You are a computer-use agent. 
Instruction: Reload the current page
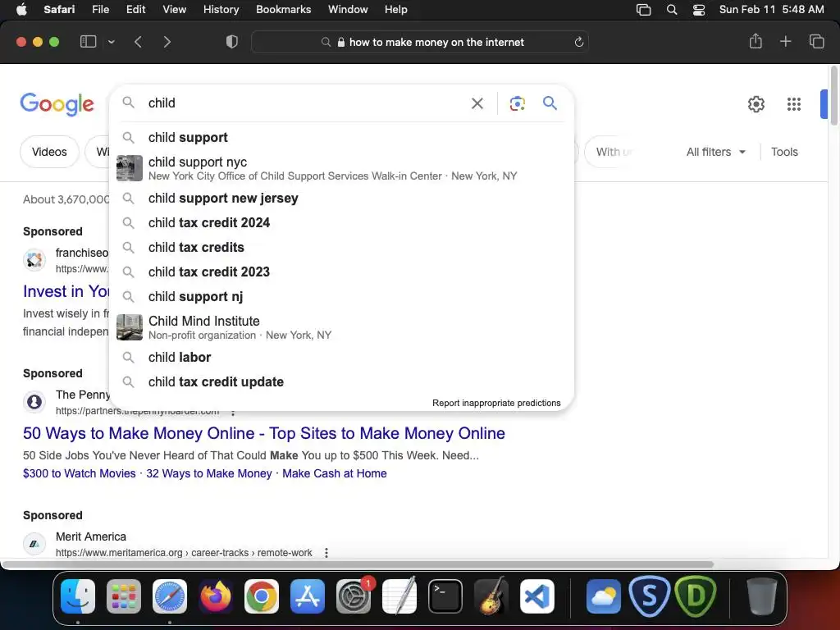578,42
